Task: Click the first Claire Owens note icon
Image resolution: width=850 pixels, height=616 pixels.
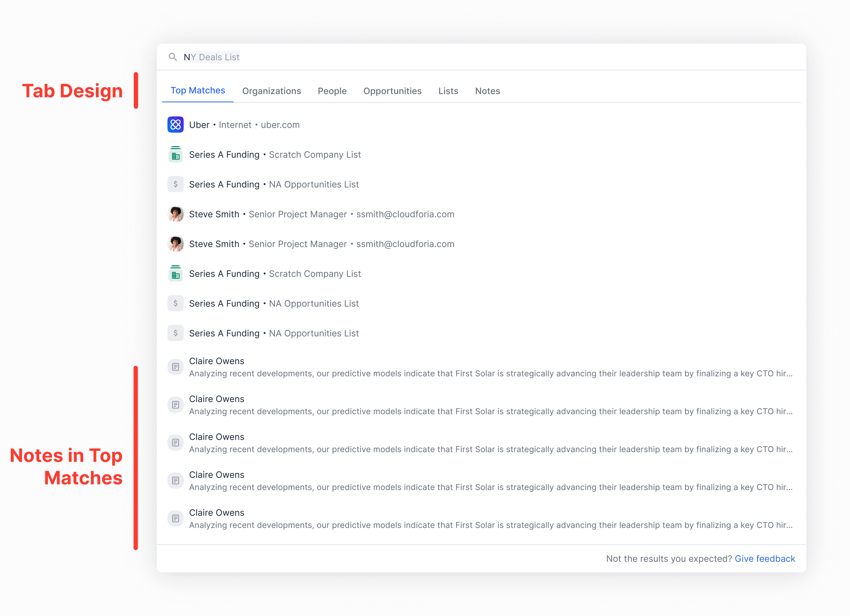Action: click(x=175, y=367)
